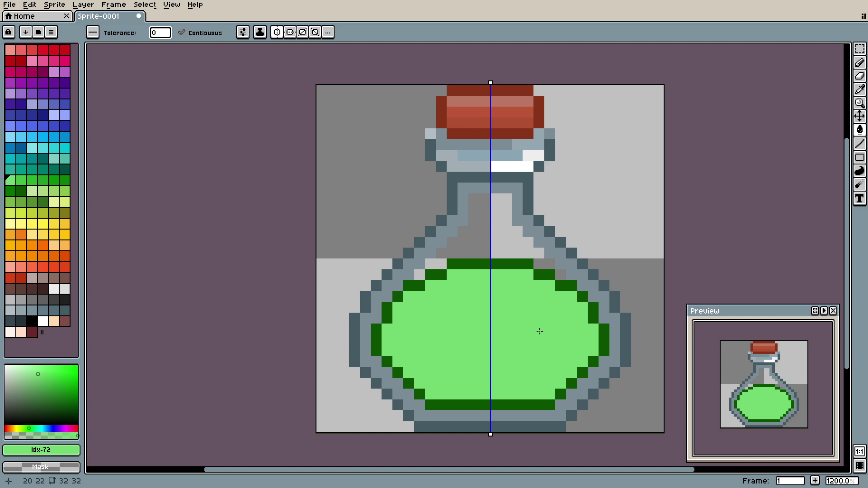Enable vertical symmetry mode
Screen dimensions: 868x488
pos(290,32)
